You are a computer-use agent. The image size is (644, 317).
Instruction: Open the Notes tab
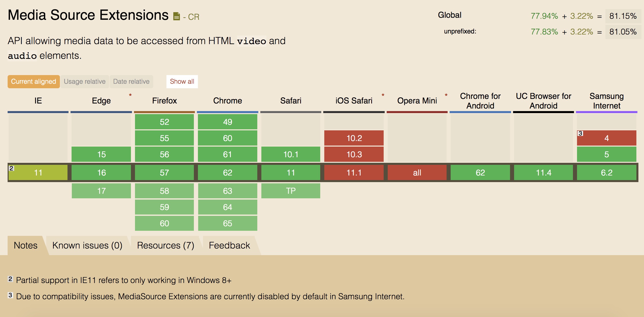(x=26, y=245)
